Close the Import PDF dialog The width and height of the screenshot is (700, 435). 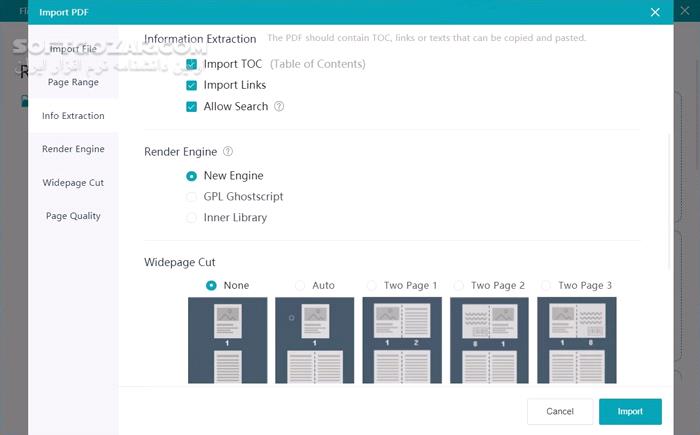point(655,12)
